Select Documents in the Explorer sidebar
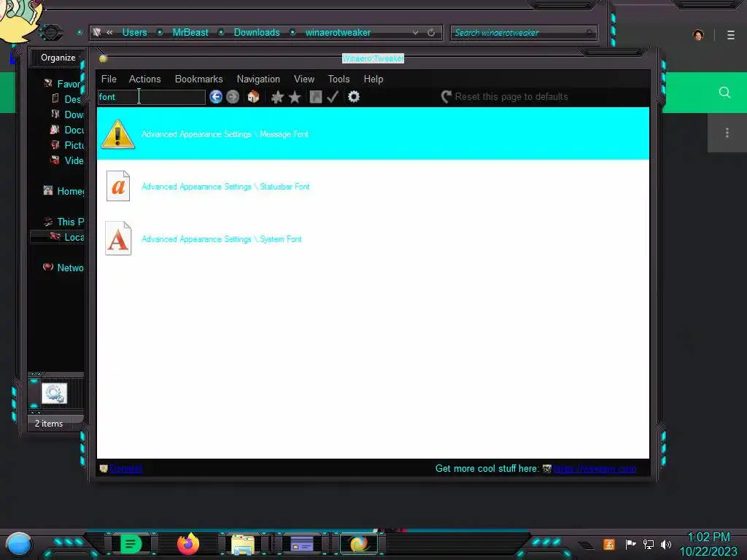The image size is (747, 560). click(x=67, y=130)
